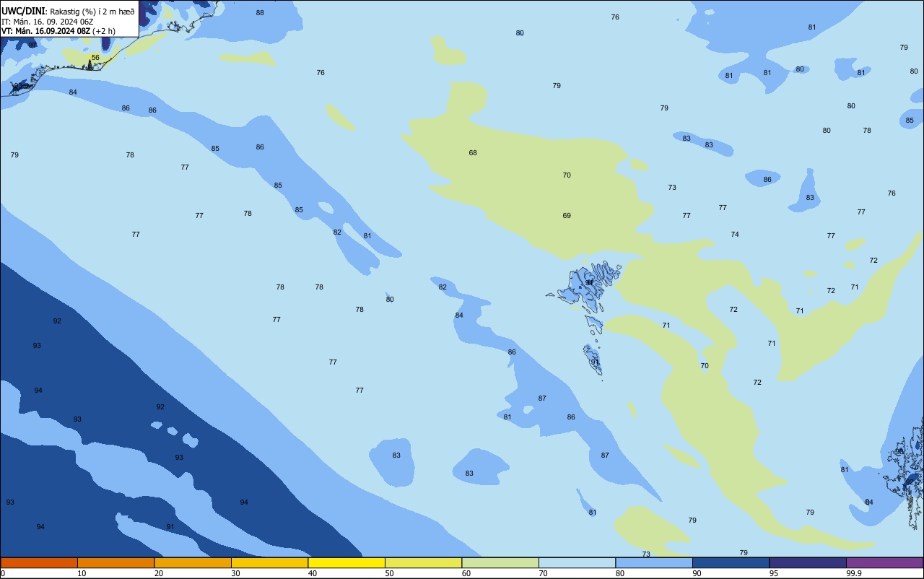Click the color scale tick label '30'
This screenshot has width=924, height=579.
click(x=236, y=573)
